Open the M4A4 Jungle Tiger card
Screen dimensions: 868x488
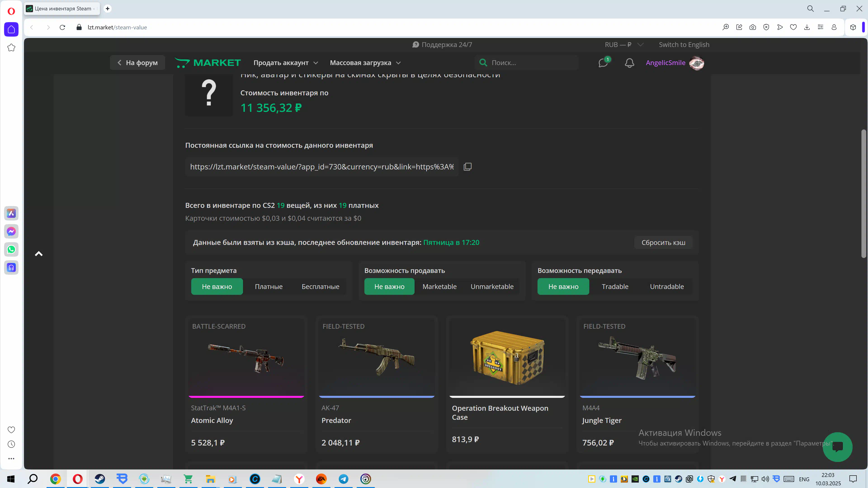[x=637, y=384]
